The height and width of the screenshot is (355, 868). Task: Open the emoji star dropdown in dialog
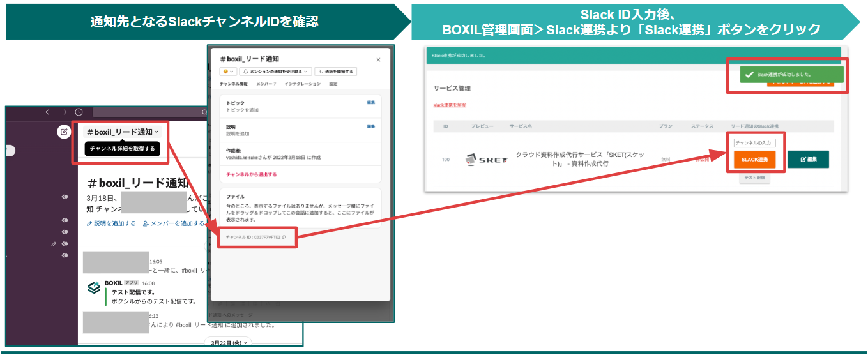click(x=228, y=72)
